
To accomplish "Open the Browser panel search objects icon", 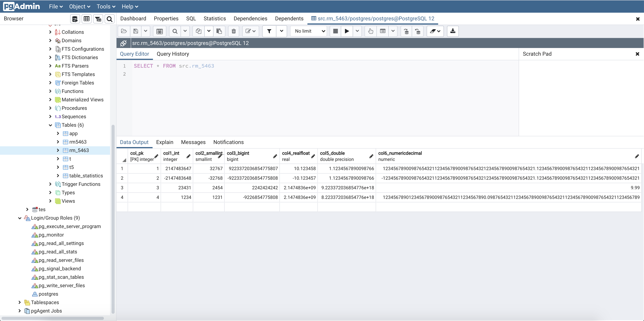I will pos(109,19).
